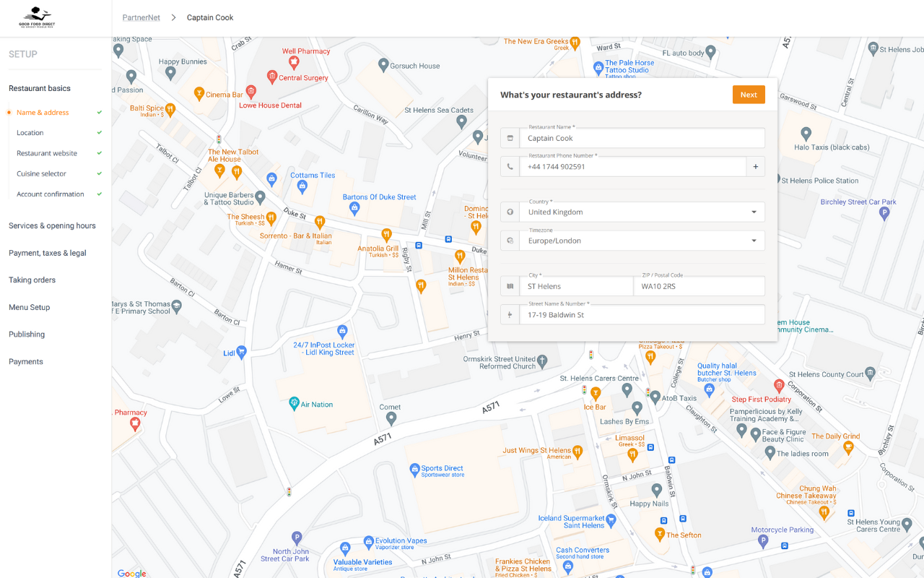Add another phone number with plus button

click(x=755, y=167)
